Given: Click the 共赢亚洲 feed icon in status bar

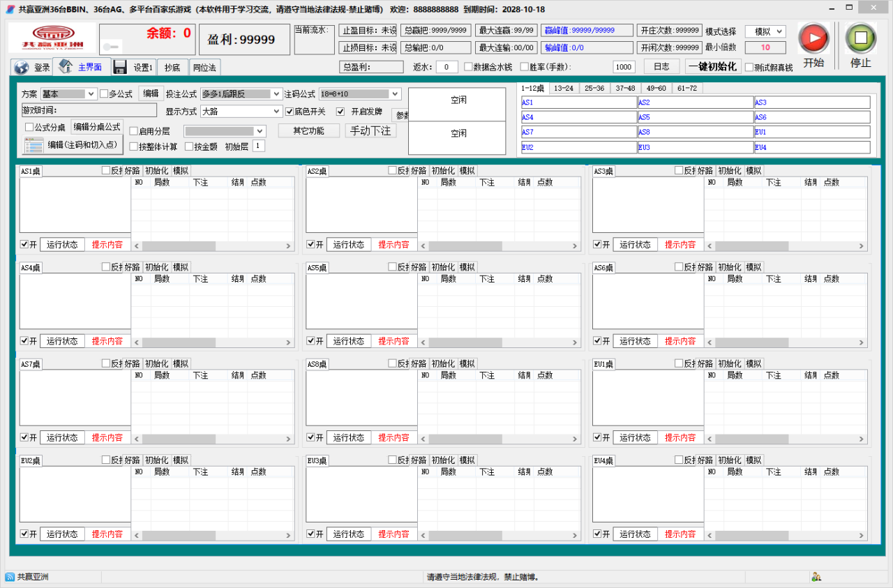Looking at the screenshot, I should (10, 577).
